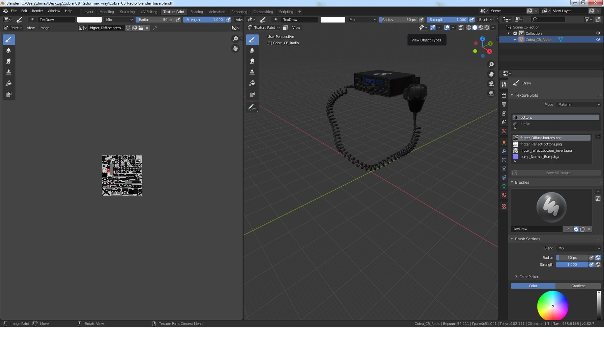
Task: Toggle radius pressure sensitivity in Brush Settings
Action: pos(591,257)
